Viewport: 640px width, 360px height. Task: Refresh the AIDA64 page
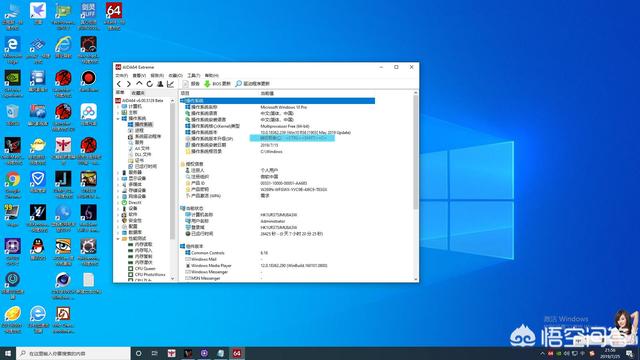[x=149, y=84]
